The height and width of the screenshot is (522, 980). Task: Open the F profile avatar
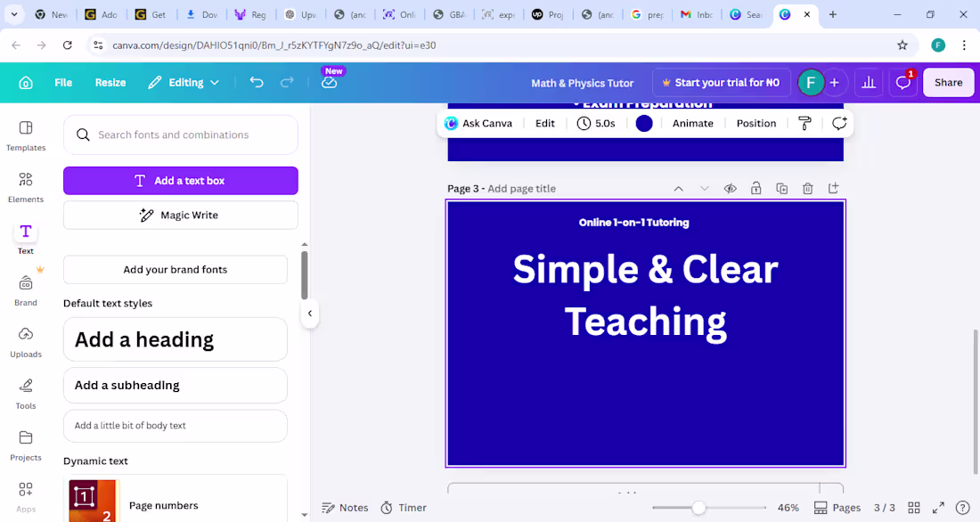click(811, 83)
